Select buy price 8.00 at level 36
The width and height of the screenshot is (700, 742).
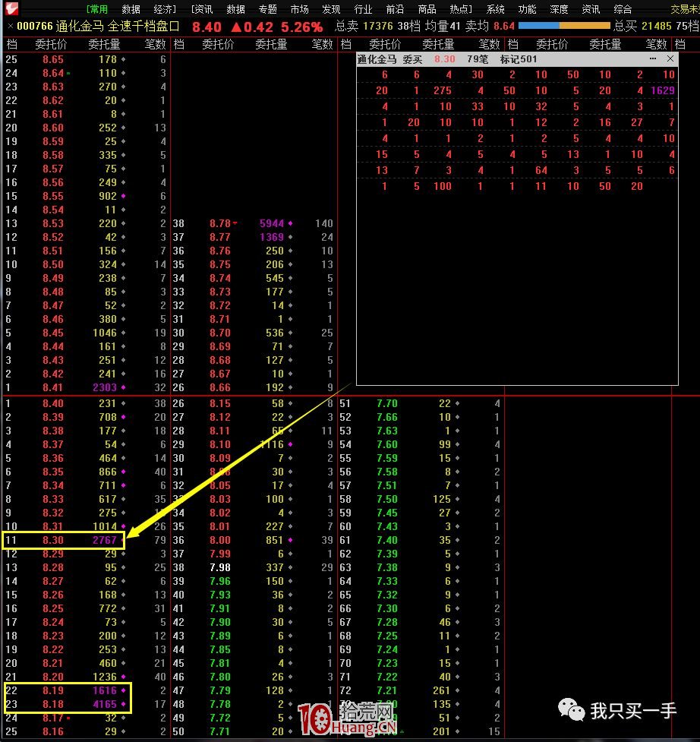(x=220, y=540)
